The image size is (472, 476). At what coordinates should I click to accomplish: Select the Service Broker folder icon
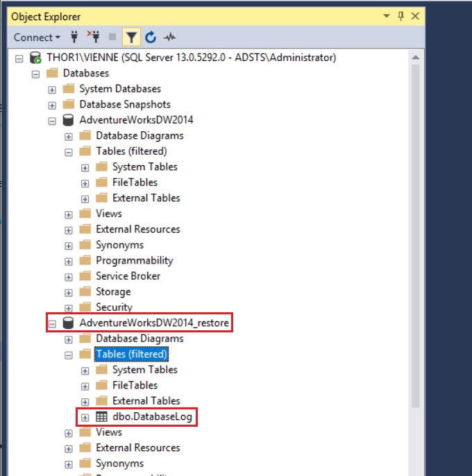pyautogui.click(x=85, y=276)
